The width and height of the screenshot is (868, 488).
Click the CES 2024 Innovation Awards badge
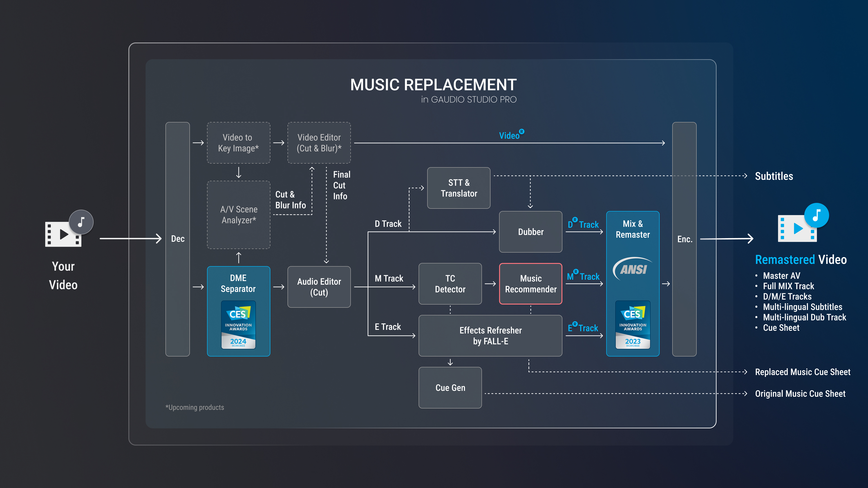pyautogui.click(x=238, y=325)
